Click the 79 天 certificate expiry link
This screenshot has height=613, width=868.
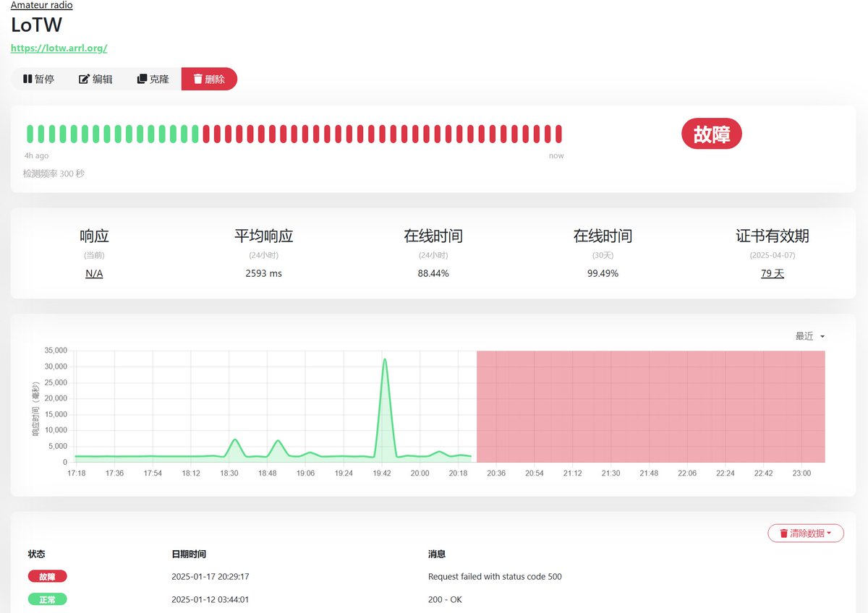click(773, 273)
